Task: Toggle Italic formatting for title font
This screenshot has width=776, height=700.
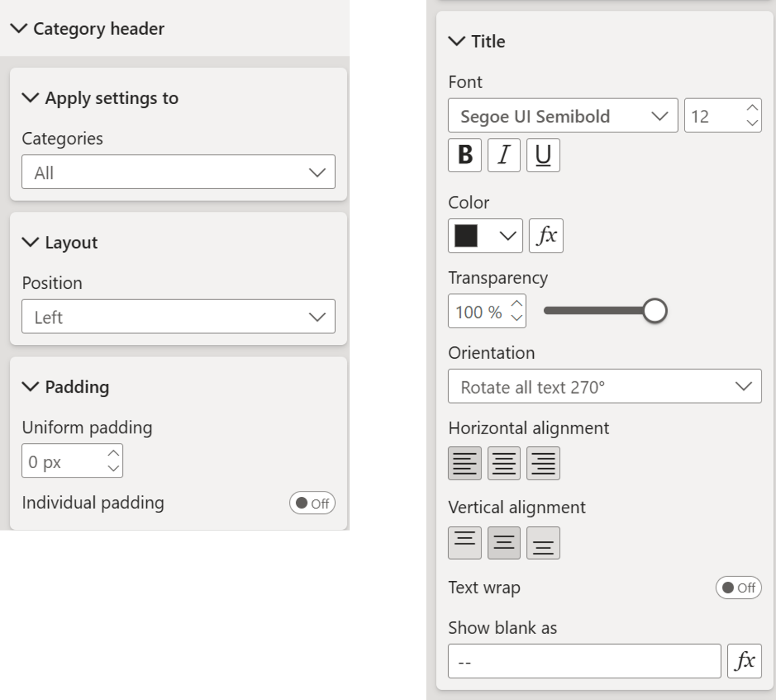Action: coord(504,155)
